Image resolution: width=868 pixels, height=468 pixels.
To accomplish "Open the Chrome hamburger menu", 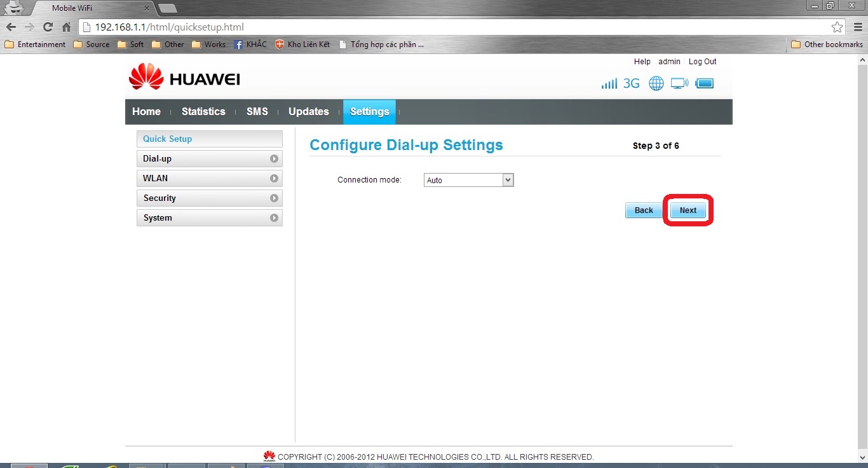I will click(x=857, y=27).
